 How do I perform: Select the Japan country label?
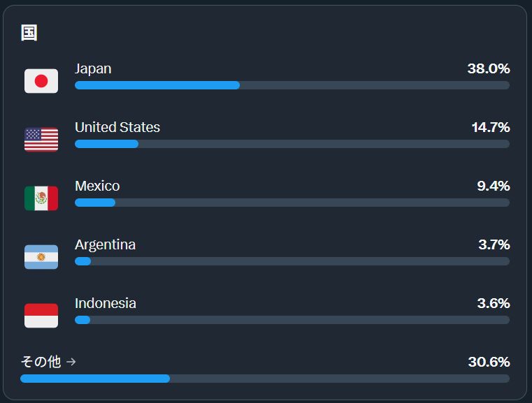coord(93,68)
